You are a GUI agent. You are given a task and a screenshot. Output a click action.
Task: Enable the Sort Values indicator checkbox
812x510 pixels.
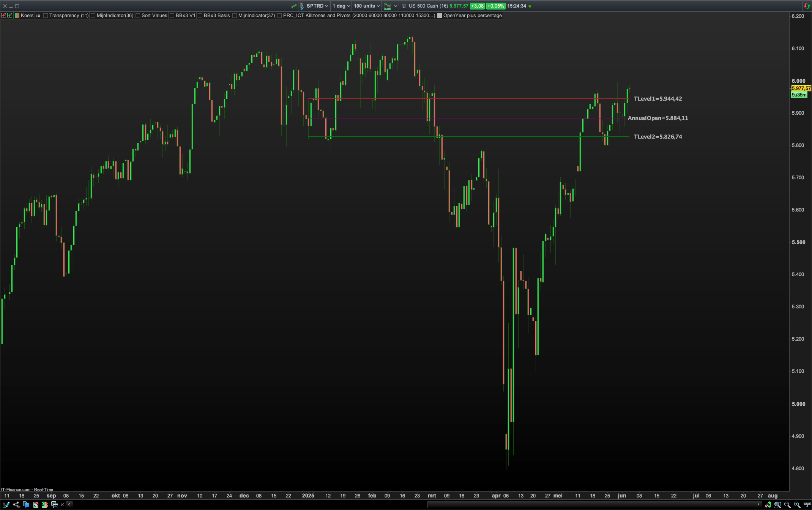coord(138,16)
